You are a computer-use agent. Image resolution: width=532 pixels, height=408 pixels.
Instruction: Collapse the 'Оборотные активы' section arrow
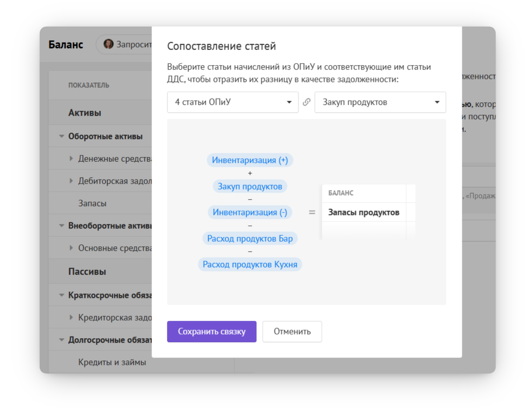coord(62,136)
